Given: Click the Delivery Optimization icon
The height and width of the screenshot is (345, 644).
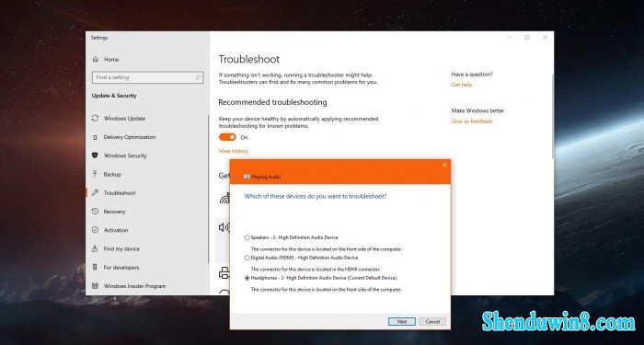Looking at the screenshot, I should pos(96,137).
